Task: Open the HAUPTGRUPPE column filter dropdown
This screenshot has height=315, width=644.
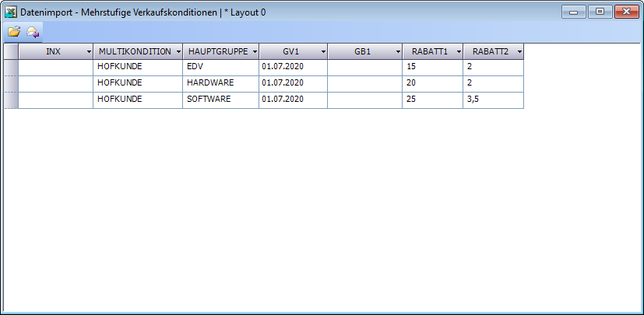Action: tap(254, 51)
